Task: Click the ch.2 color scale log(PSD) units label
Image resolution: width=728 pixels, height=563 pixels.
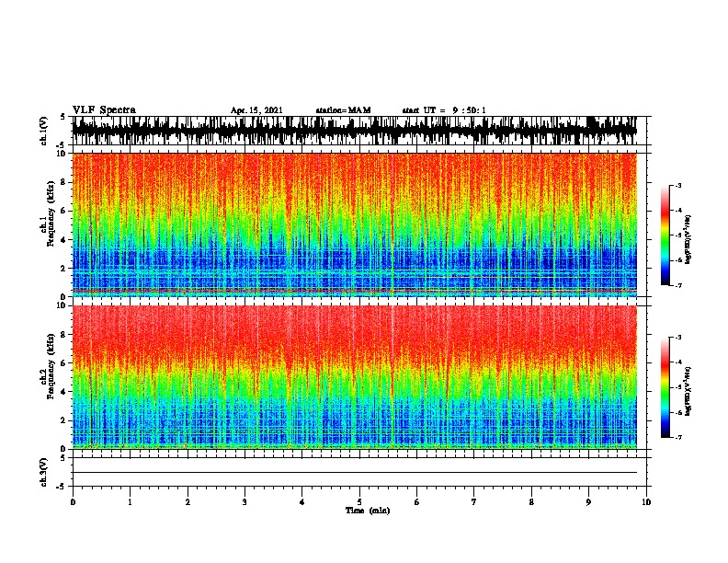Action: point(688,391)
